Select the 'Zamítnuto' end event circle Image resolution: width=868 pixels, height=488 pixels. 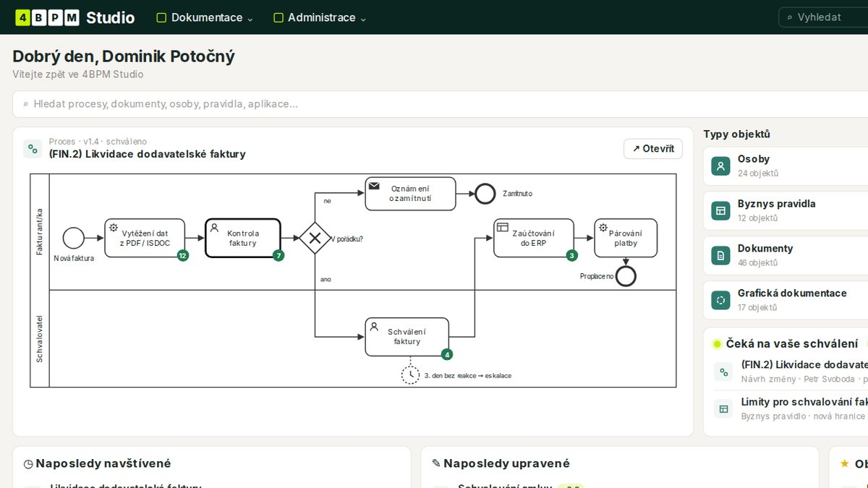pos(485,194)
